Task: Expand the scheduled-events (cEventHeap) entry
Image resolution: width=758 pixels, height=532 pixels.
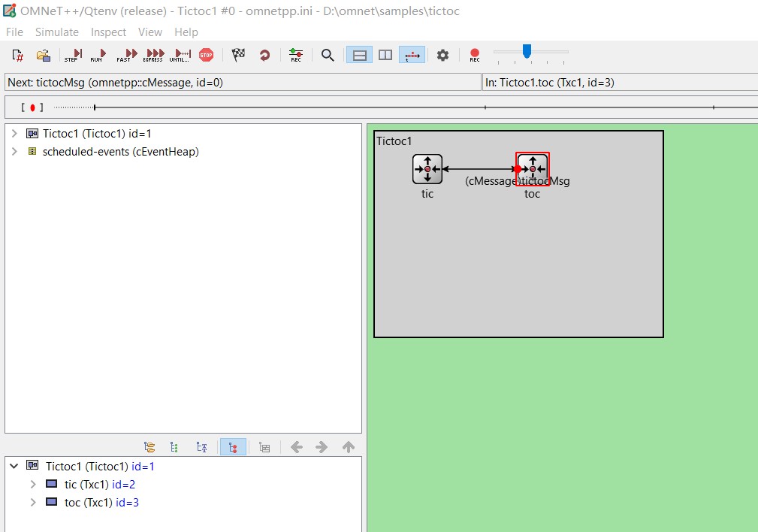Action: click(x=14, y=152)
